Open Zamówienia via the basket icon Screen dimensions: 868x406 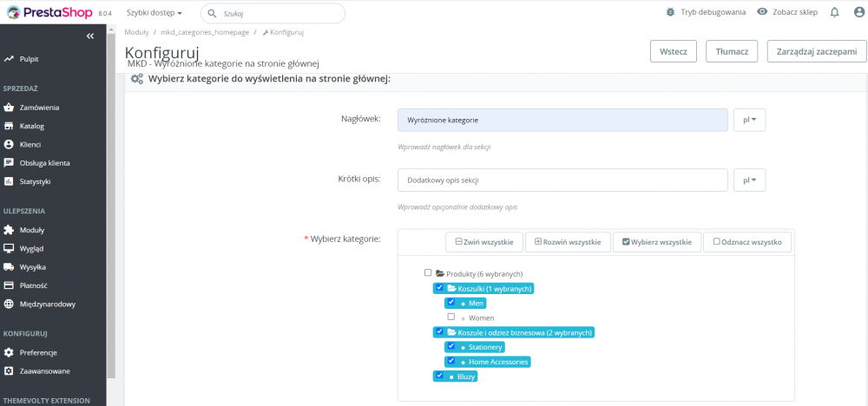[9, 108]
